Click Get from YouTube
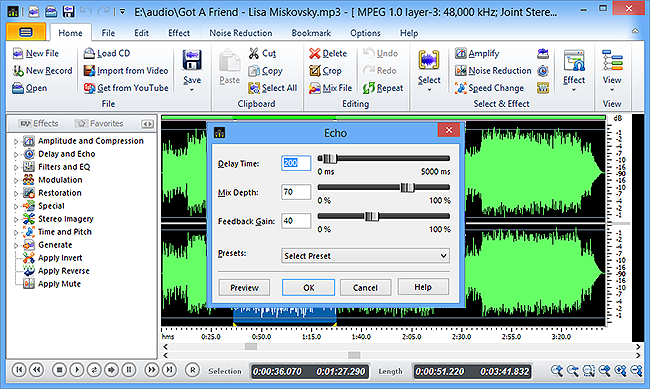 (126, 88)
